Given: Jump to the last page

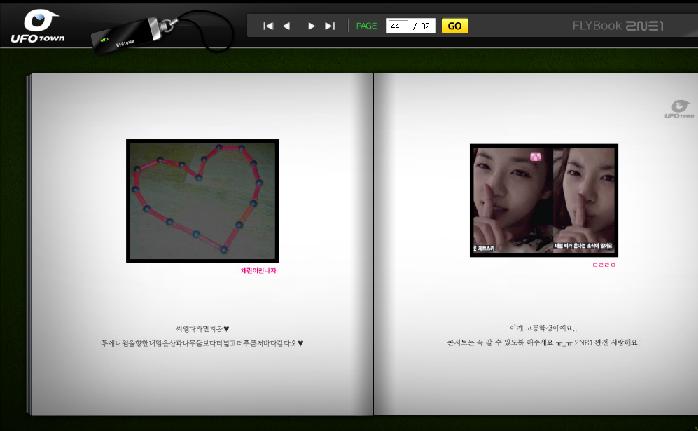Looking at the screenshot, I should click(330, 26).
